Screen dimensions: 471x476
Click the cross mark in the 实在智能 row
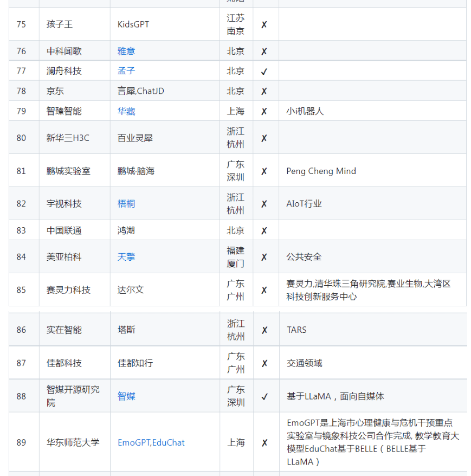(264, 330)
